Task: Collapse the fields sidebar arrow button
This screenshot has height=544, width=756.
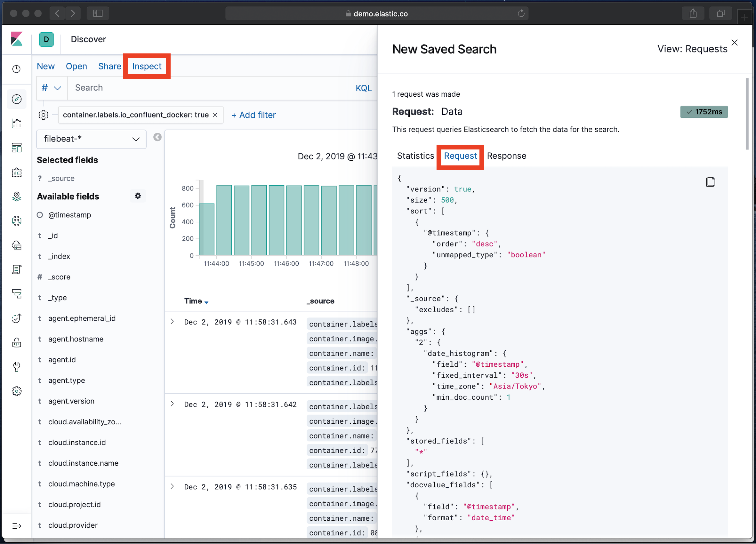Action: [x=157, y=137]
